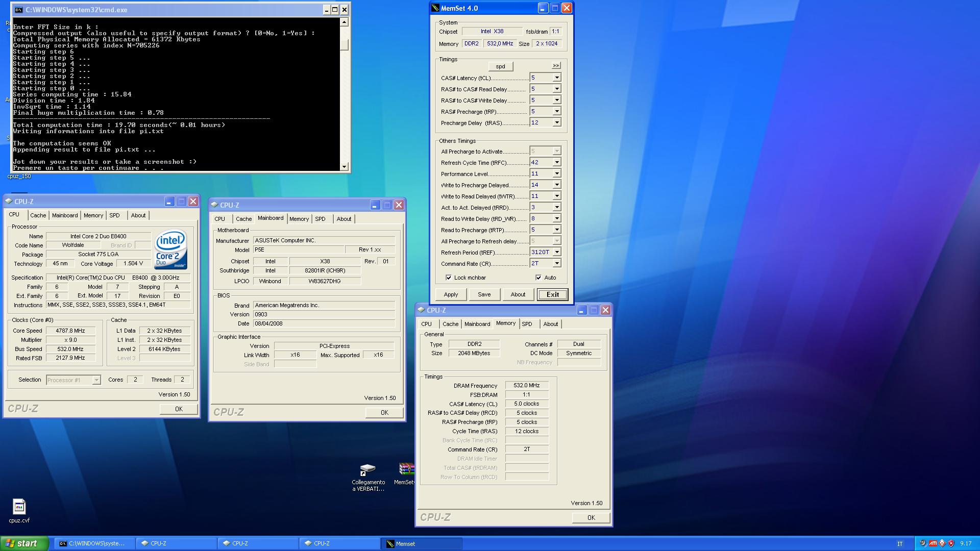Click the MemSet 4.0 title bar icon

pos(435,8)
